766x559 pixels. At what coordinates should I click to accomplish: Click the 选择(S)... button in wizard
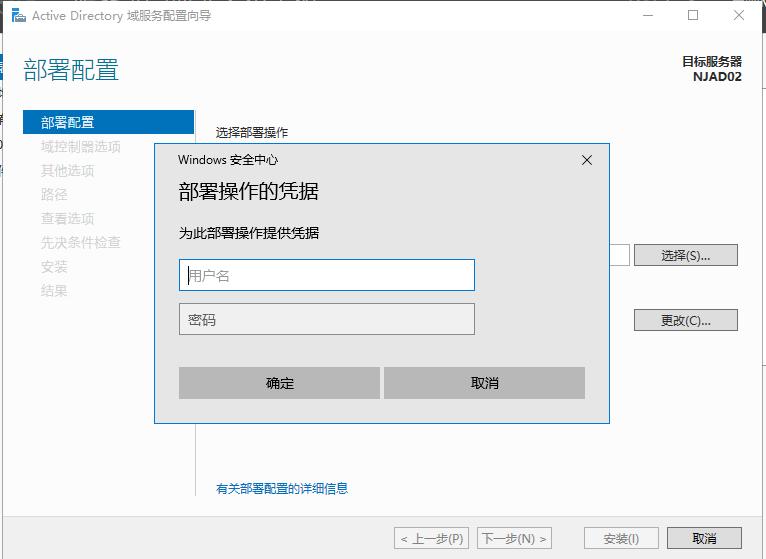(x=685, y=255)
